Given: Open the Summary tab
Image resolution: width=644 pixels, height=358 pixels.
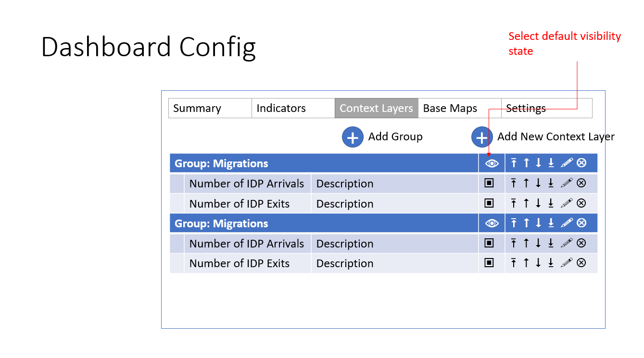Looking at the screenshot, I should [x=210, y=108].
